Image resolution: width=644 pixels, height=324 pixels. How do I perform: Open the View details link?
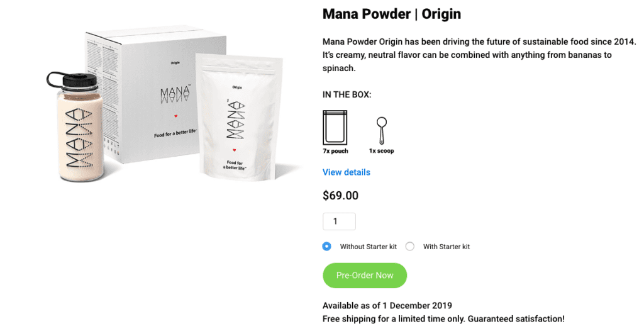click(x=347, y=172)
